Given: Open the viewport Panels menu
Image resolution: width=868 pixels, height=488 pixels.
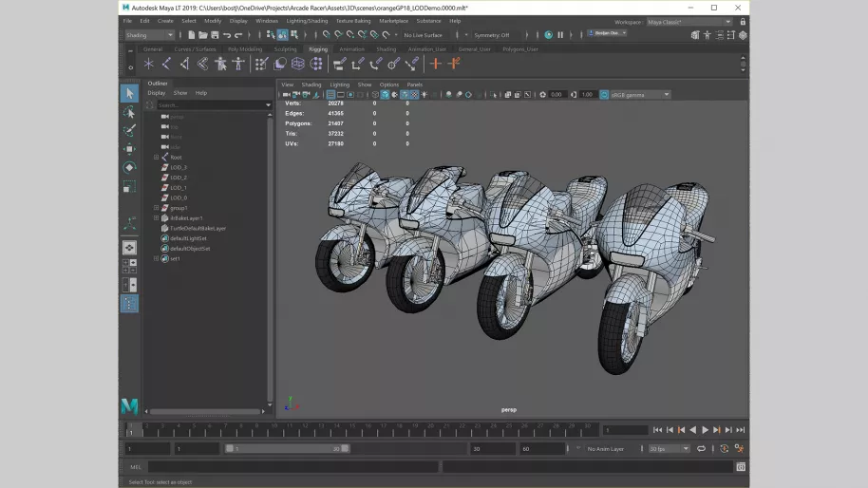Looking at the screenshot, I should pyautogui.click(x=415, y=84).
